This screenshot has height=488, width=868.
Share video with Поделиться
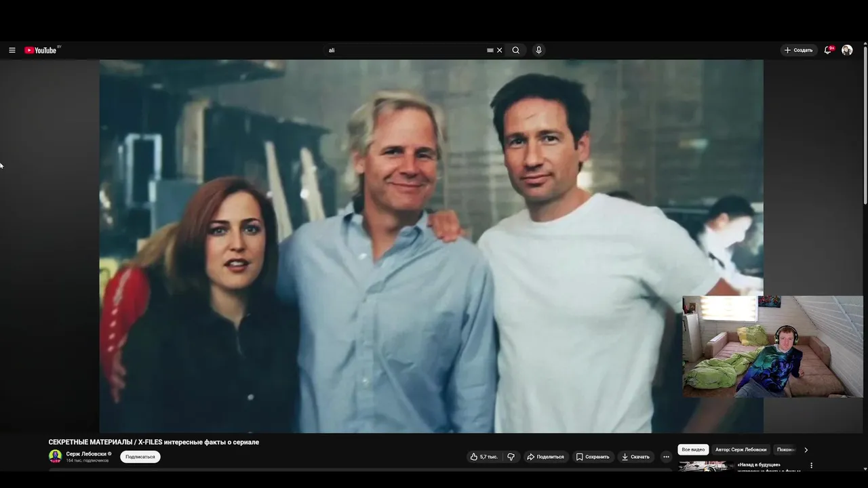pyautogui.click(x=545, y=457)
